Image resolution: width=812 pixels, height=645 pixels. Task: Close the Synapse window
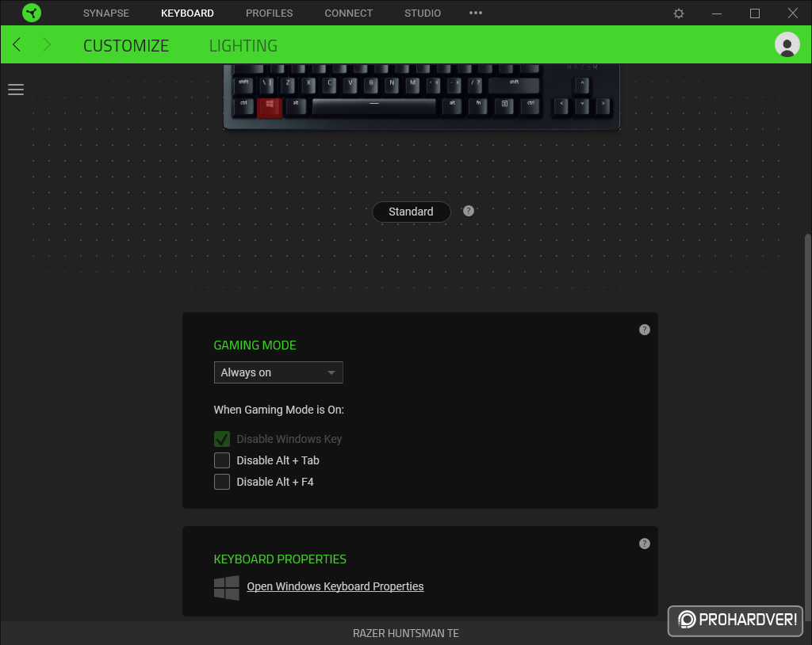pyautogui.click(x=792, y=13)
